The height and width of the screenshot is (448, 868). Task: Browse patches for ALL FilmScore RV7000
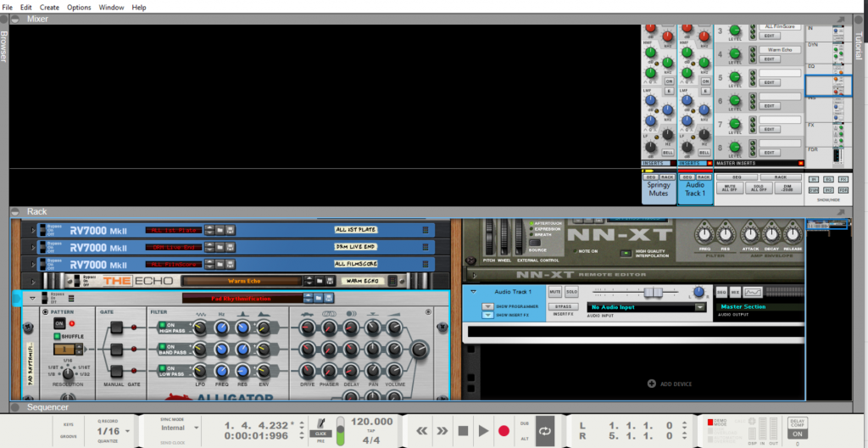[220, 263]
